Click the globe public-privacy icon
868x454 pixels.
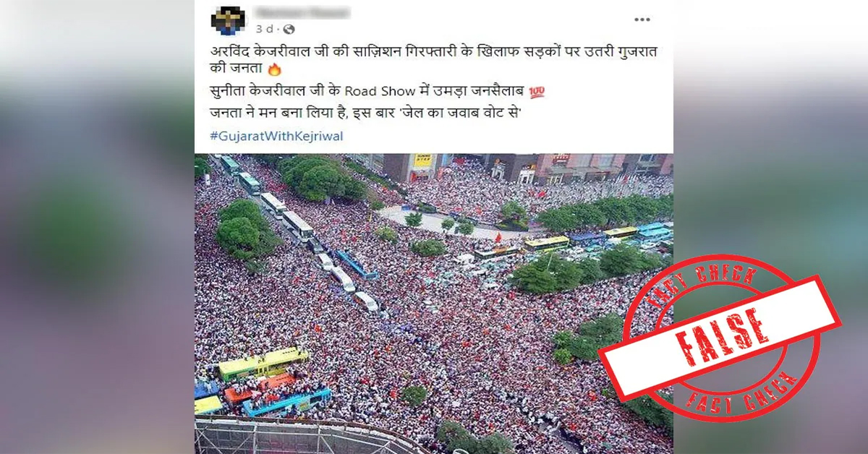point(289,30)
